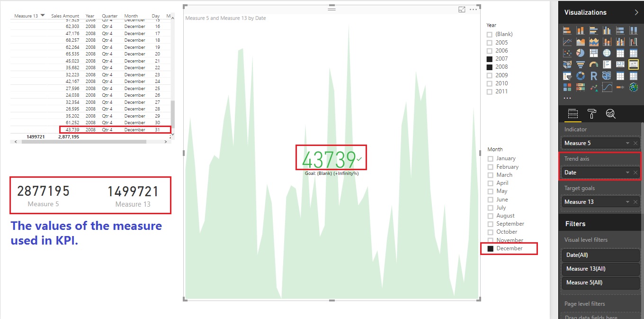Select the waterfall chart visual
Screen dimensions: 644x319
[x=633, y=42]
